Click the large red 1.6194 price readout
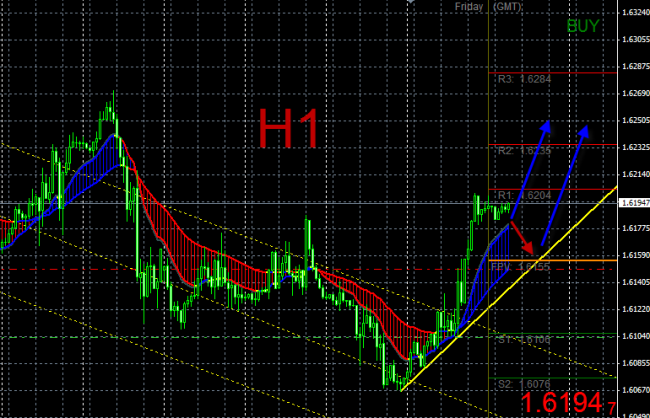650x418 pixels. tap(567, 403)
